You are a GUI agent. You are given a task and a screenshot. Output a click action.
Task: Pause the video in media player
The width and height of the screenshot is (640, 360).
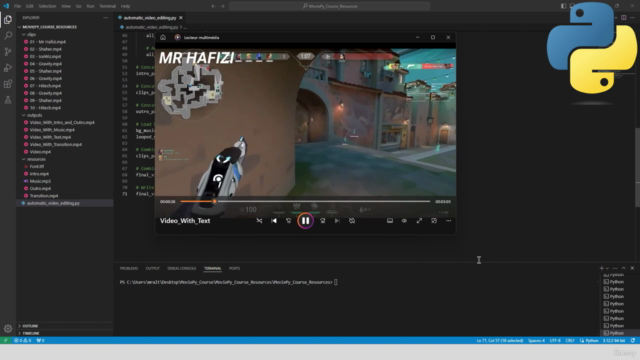(305, 221)
